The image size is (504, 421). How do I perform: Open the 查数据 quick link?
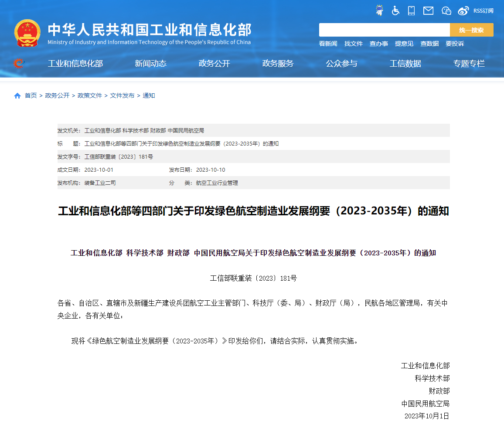[x=429, y=44]
